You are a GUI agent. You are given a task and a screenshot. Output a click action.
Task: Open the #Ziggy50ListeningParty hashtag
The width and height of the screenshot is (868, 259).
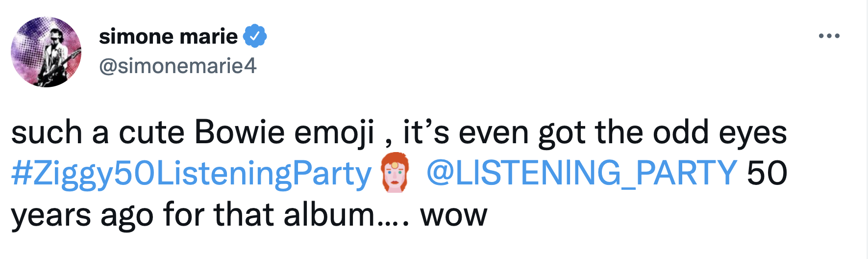point(191,174)
